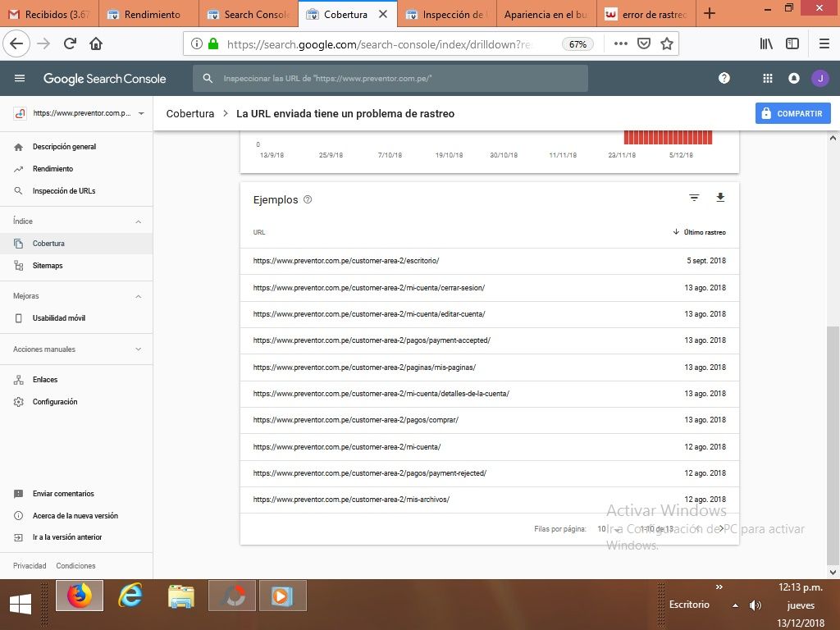Open the Firefox Library icon
The height and width of the screenshot is (630, 840).
766,44
